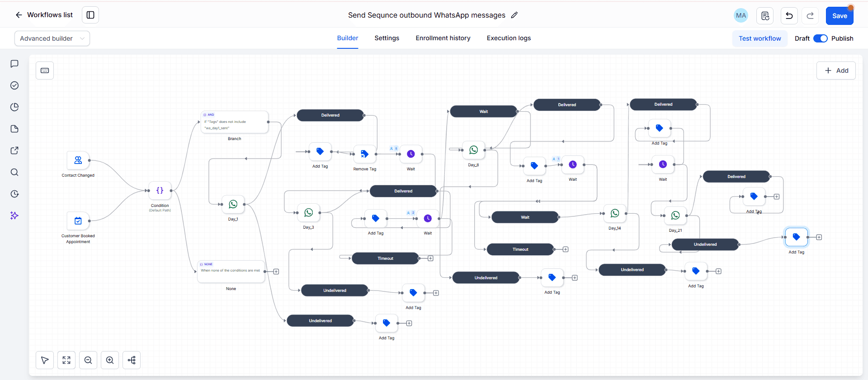Open the clock history sidebar icon
This screenshot has width=868, height=380.
[x=14, y=194]
